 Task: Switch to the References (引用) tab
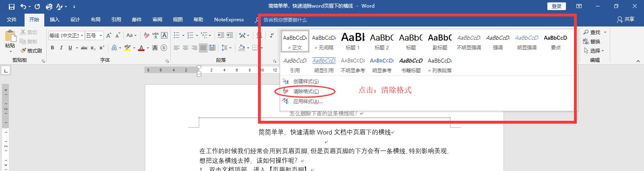tap(116, 19)
